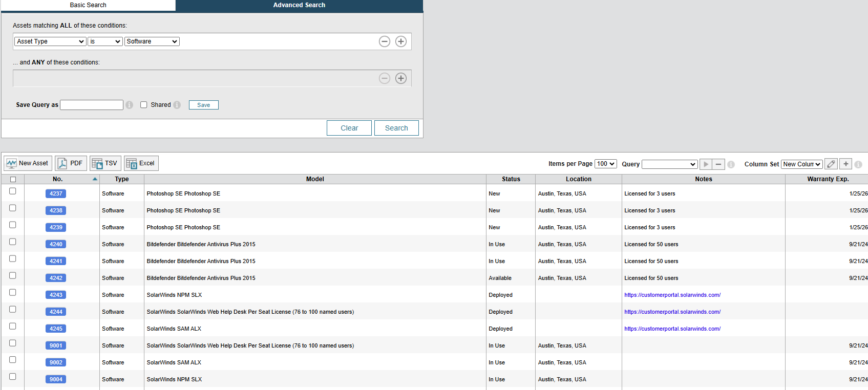Show info icon next to Save Query field
The width and height of the screenshot is (868, 390).
(130, 105)
